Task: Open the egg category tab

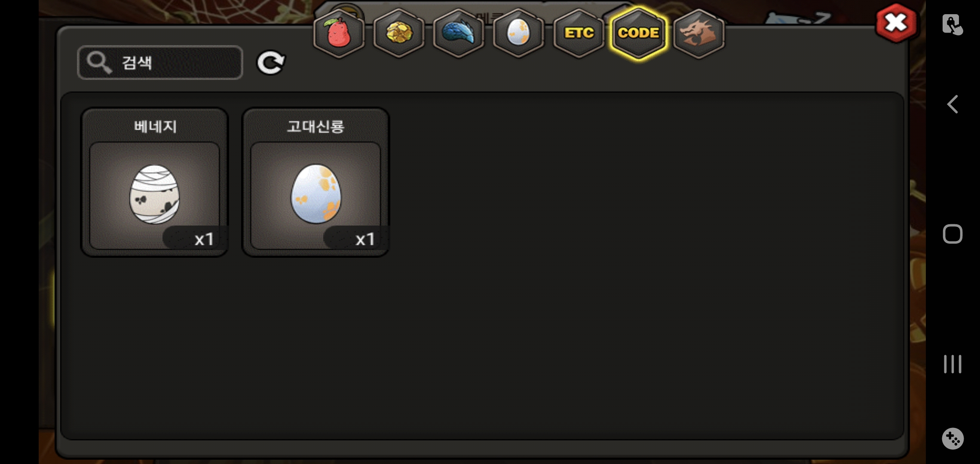Action: pos(518,33)
